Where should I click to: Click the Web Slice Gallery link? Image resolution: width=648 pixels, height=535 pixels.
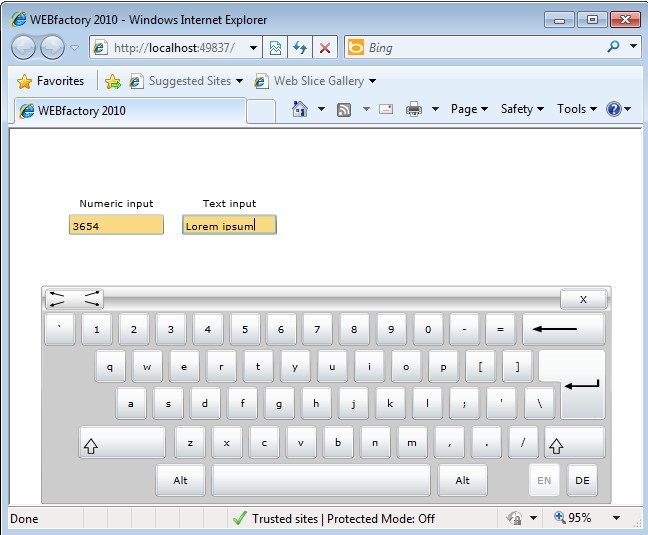point(318,81)
